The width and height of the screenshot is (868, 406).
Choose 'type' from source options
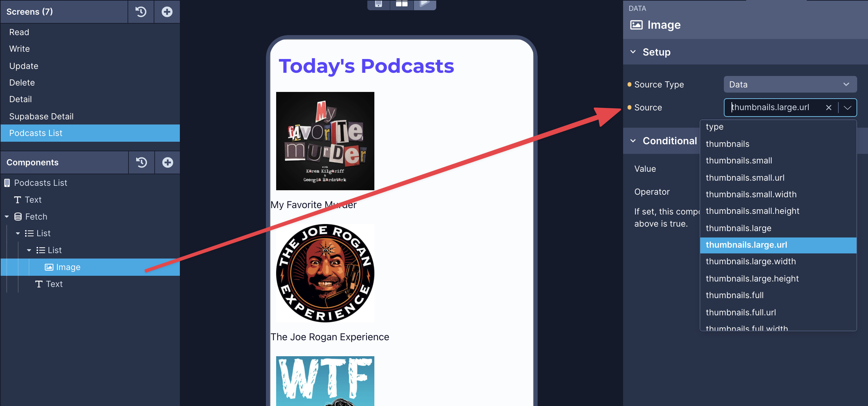tap(778, 127)
